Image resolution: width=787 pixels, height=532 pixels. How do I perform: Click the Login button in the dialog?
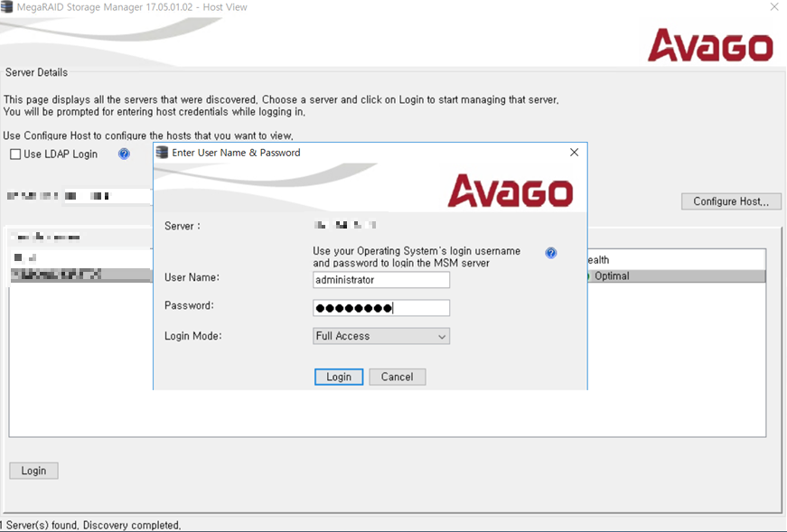tap(339, 377)
